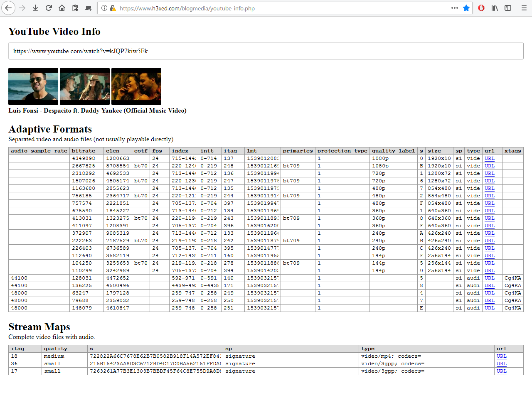Screen dimensions: 532x393
Task: Select bitrate cell 148079
Action: coord(87,308)
